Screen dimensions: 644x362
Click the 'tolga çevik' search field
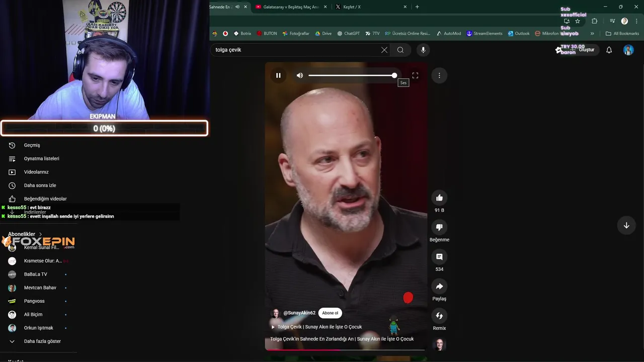pyautogui.click(x=296, y=50)
